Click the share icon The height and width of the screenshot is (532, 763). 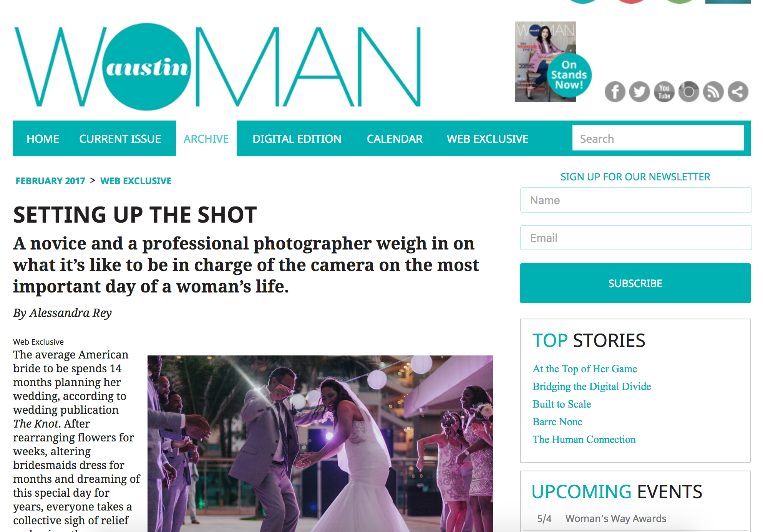pos(738,92)
